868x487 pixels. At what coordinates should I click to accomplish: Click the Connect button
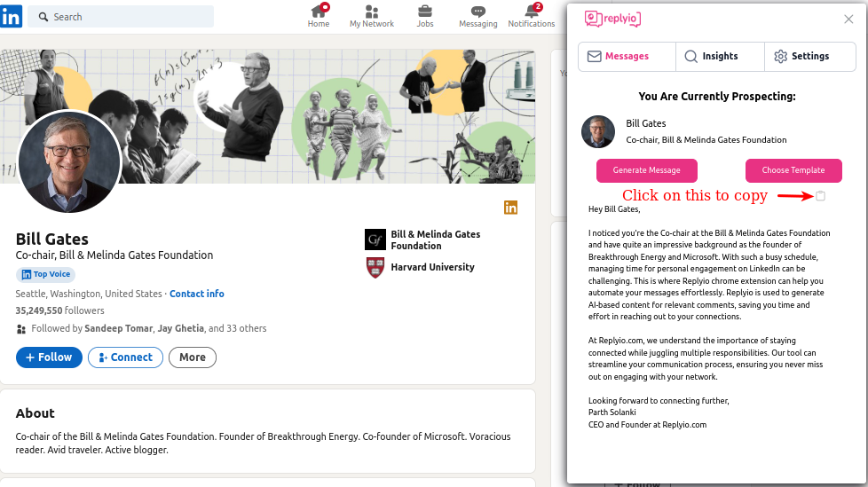[125, 357]
